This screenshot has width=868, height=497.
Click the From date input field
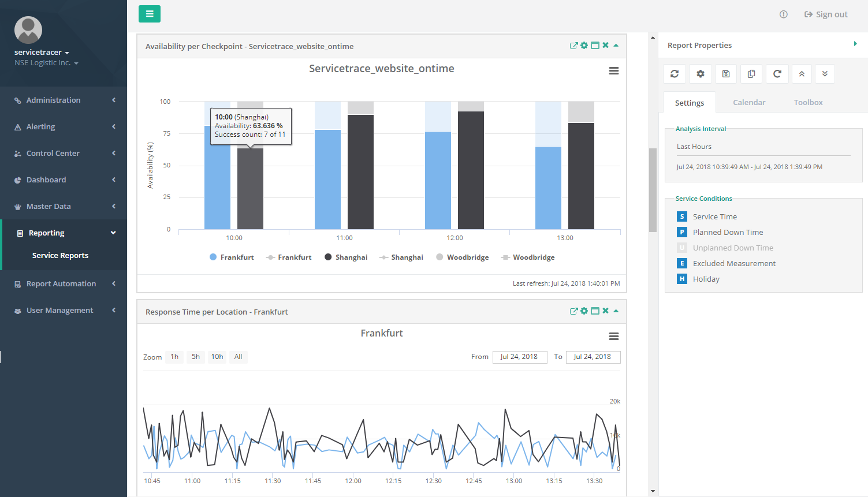pyautogui.click(x=519, y=357)
